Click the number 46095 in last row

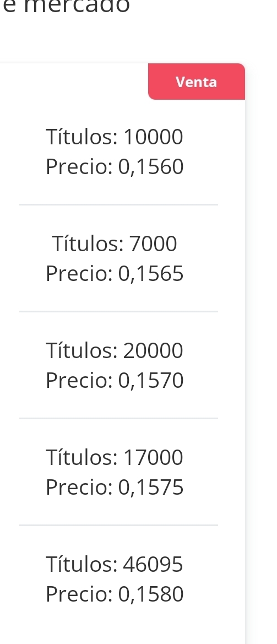[153, 564]
